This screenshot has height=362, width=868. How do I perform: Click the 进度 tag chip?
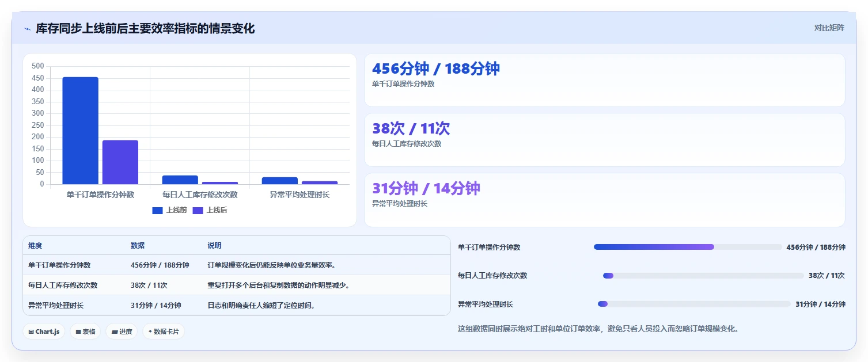(122, 331)
